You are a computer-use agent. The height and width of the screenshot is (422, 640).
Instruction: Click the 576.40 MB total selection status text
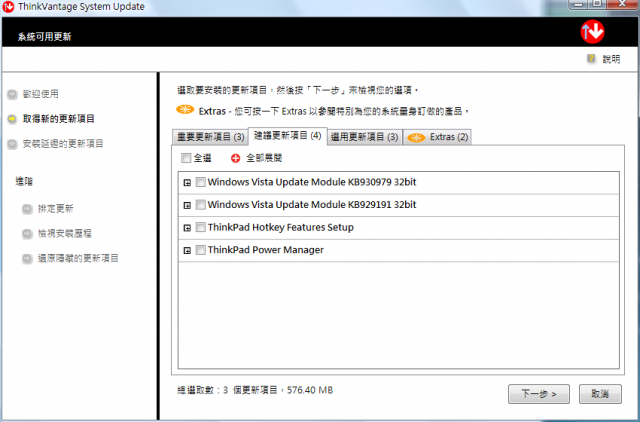[x=255, y=391]
